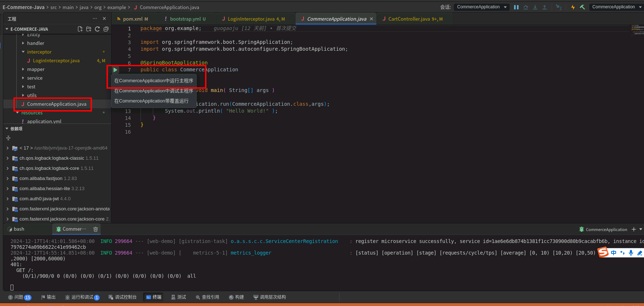Click the new file icon in project panel
The height and width of the screenshot is (306, 644).
80,29
